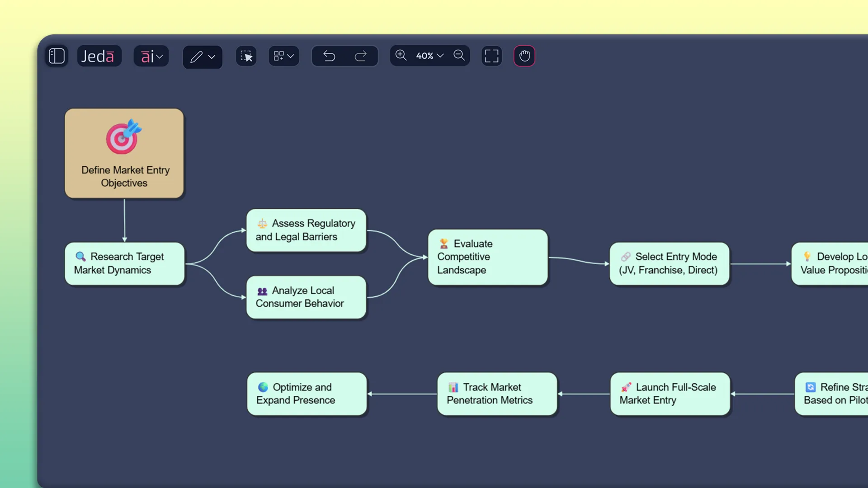Click the Track Market Penetration Metrics node
Screen dimensions: 868x488
point(497,394)
